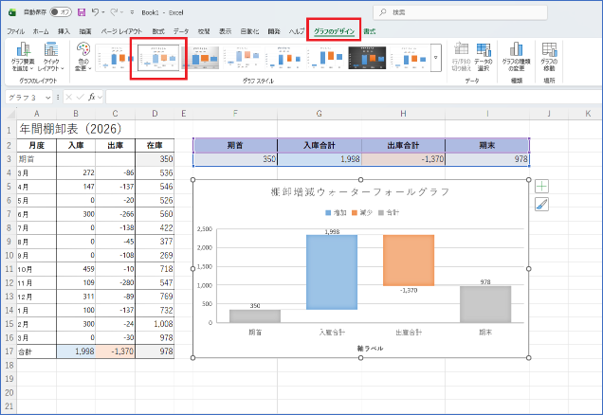Image resolution: width=603 pixels, height=415 pixels.
Task: Open the Change Colors palette
Action: (x=83, y=57)
